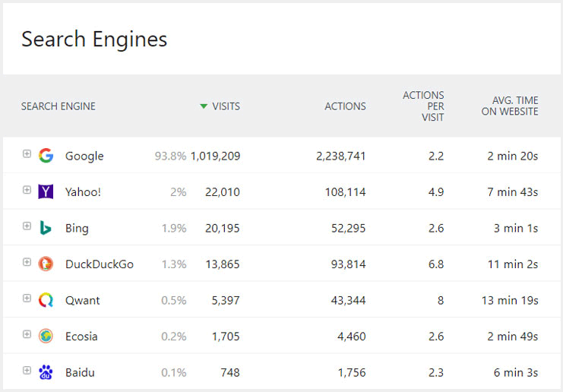The width and height of the screenshot is (563, 392).
Task: Expand the Google row
Action: pyautogui.click(x=27, y=154)
